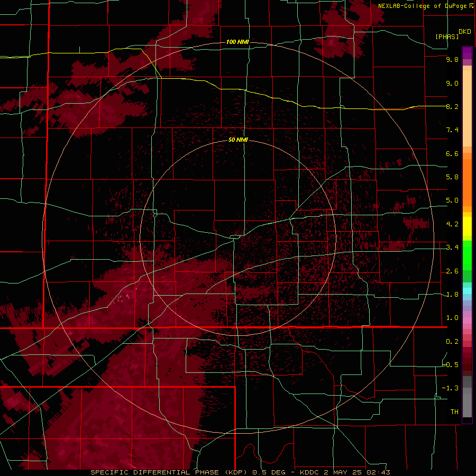Image resolution: width=476 pixels, height=476 pixels.
Task: Click the 3.4 value on the color scale
Action: click(452, 248)
